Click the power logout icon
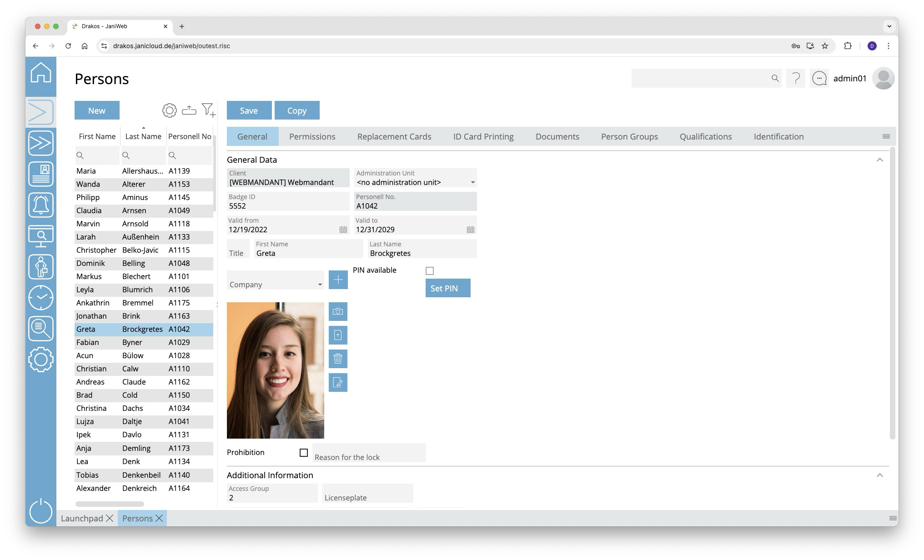The height and width of the screenshot is (560, 924). click(41, 511)
